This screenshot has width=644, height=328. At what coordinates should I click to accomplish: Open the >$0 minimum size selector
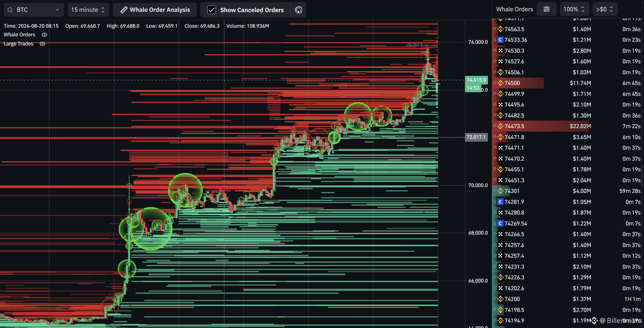(x=605, y=9)
